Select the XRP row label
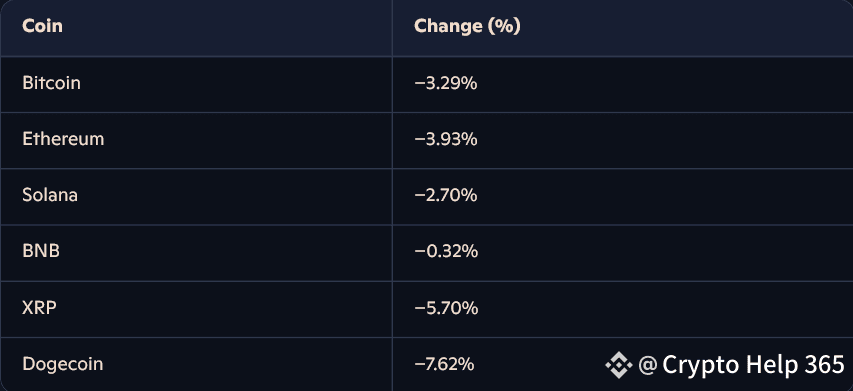This screenshot has height=391, width=853. tap(39, 308)
